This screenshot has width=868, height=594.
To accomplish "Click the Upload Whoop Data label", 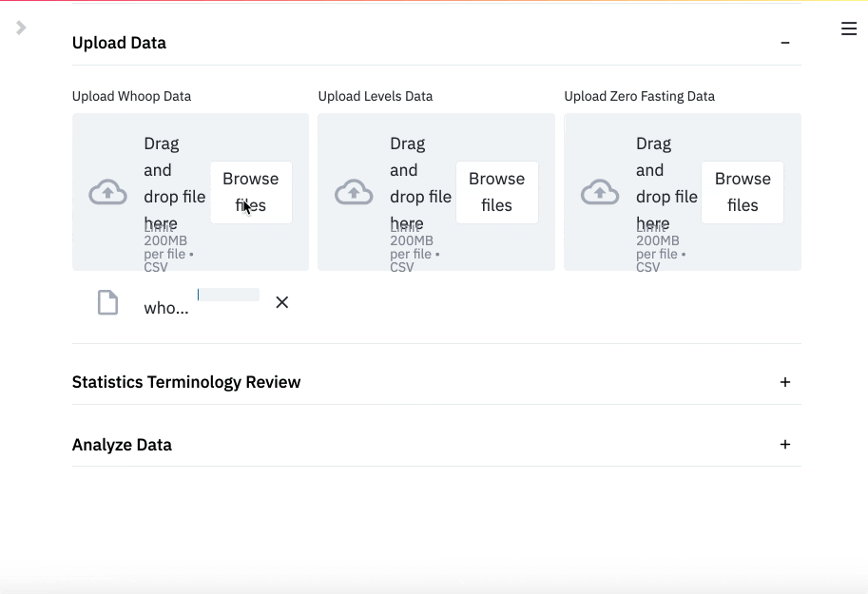I will [132, 96].
